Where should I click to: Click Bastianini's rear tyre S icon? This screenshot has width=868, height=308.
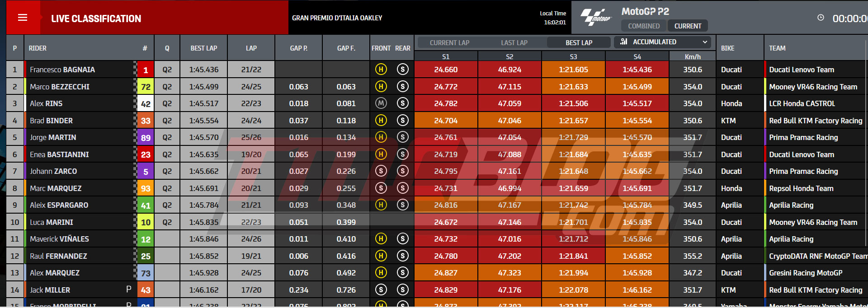(402, 154)
